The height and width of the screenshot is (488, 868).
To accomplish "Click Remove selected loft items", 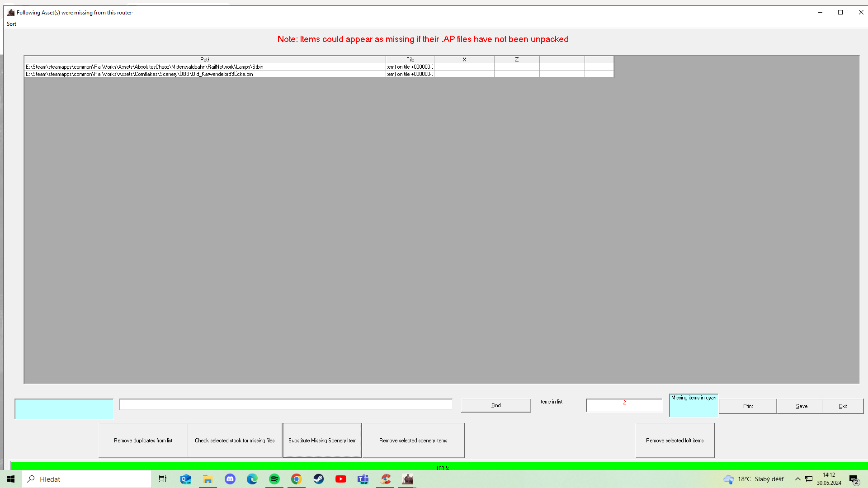I will click(675, 441).
